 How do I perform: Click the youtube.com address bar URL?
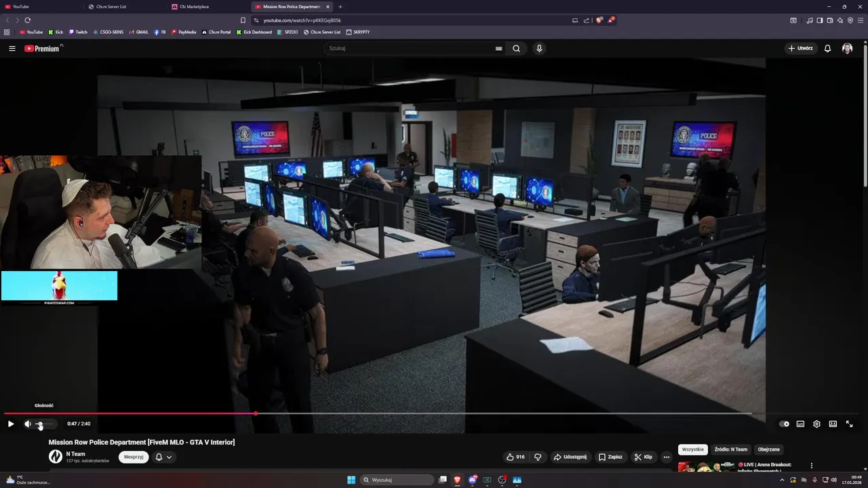(302, 20)
